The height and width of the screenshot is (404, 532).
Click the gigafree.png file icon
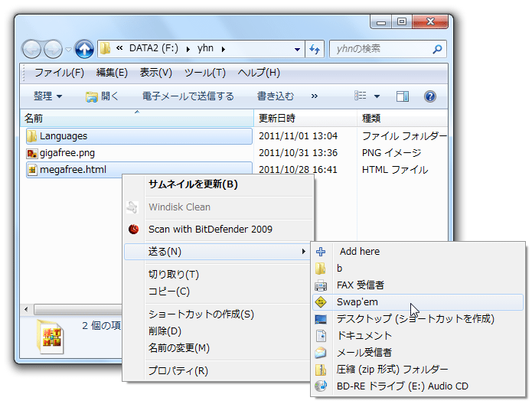point(32,154)
